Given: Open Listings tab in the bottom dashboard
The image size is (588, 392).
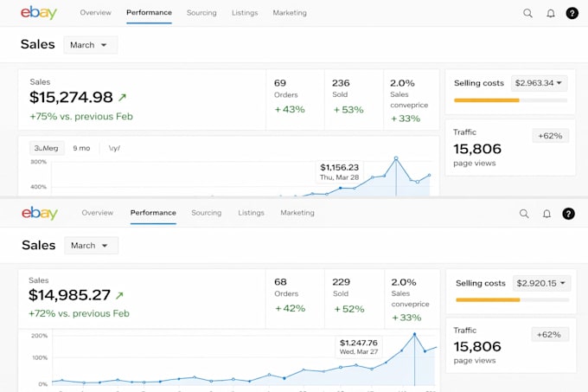Looking at the screenshot, I should pos(251,213).
